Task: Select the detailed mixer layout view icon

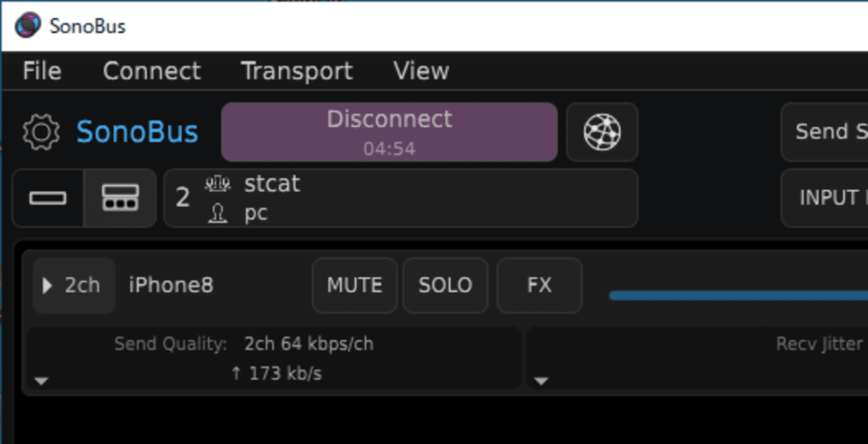Action: pos(120,198)
